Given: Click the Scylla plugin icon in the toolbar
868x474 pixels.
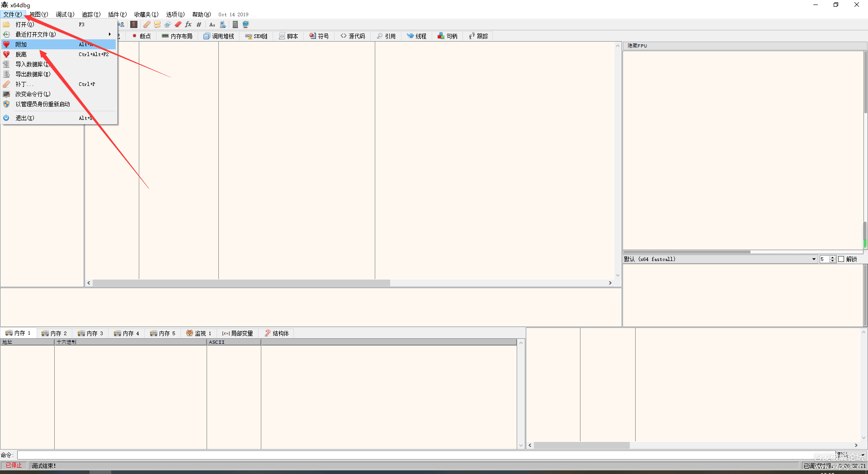Looking at the screenshot, I should (x=134, y=24).
